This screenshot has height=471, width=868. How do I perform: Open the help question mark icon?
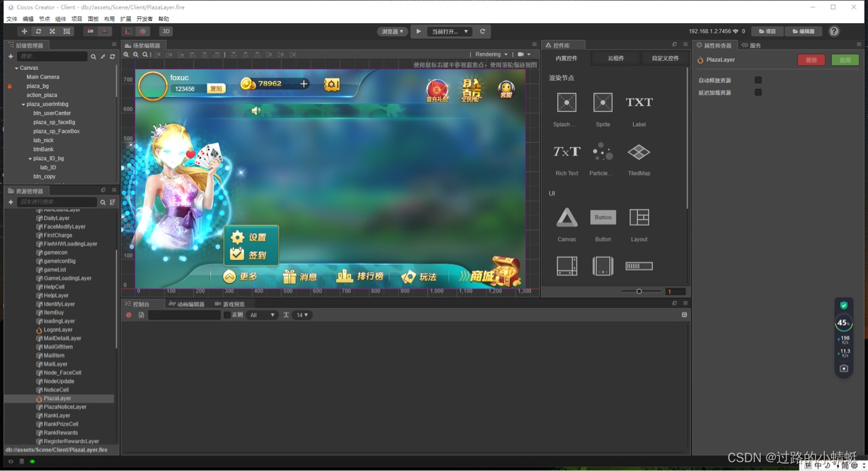point(833,31)
